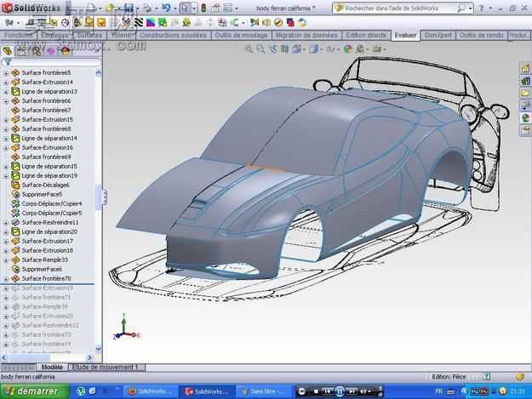Expand the Surface frontière65 node
The width and height of the screenshot is (532, 399).
click(x=5, y=73)
